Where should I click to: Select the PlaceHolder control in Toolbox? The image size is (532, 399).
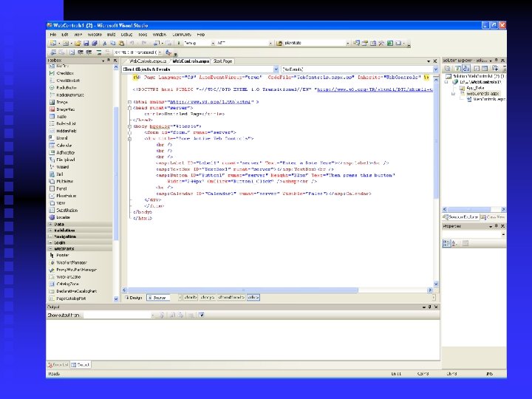pos(63,196)
